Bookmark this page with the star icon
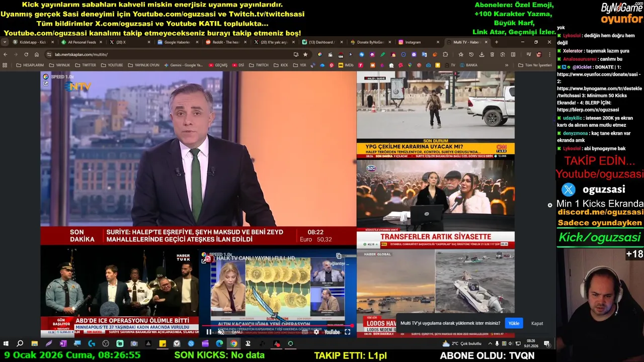This screenshot has width=644, height=362. [x=305, y=54]
